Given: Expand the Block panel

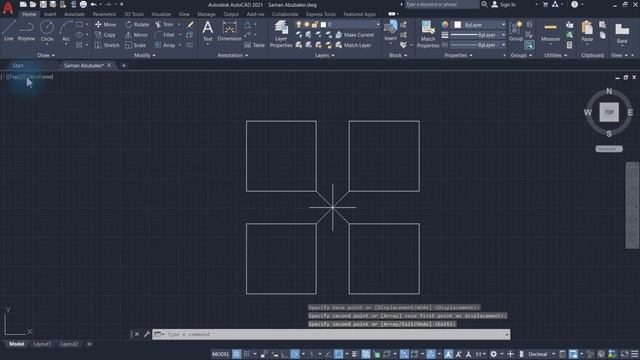Looking at the screenshot, I should (x=398, y=55).
